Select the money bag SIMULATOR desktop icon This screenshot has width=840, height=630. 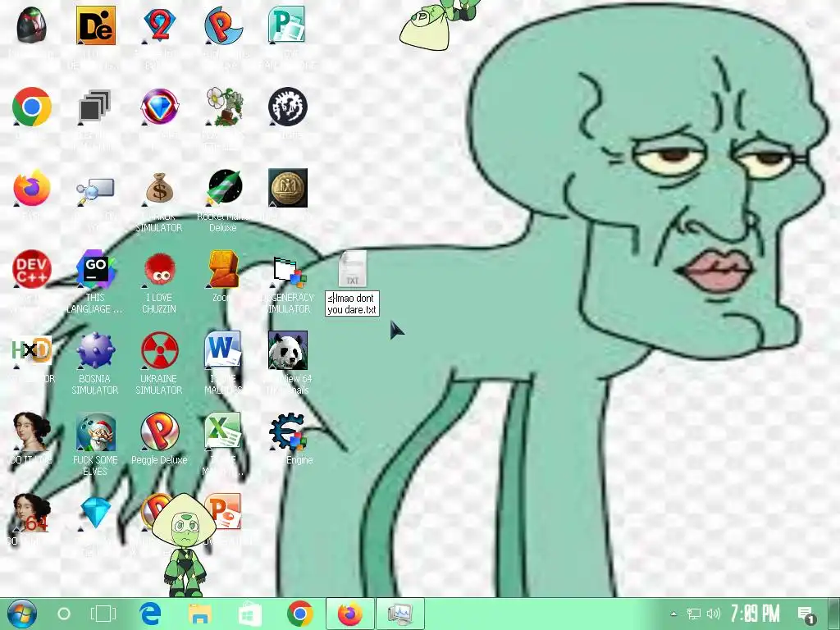(159, 188)
